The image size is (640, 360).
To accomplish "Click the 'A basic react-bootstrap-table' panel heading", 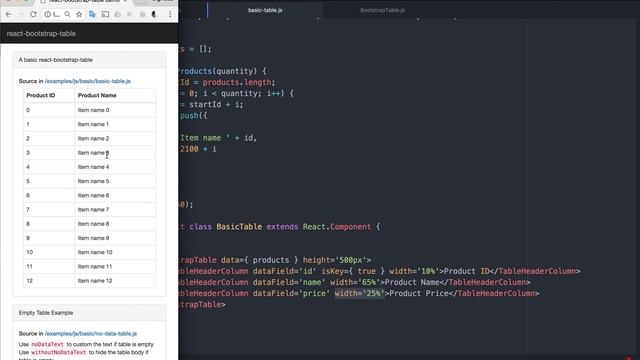I will [89, 60].
